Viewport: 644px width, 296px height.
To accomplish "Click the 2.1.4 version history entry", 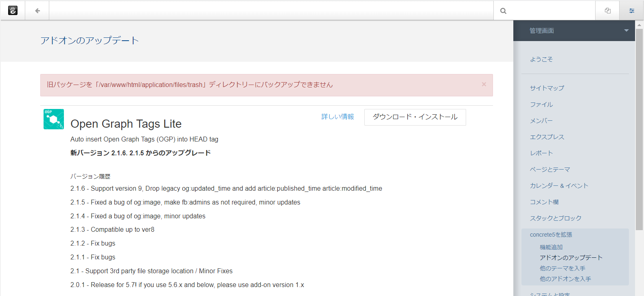I will (x=138, y=216).
